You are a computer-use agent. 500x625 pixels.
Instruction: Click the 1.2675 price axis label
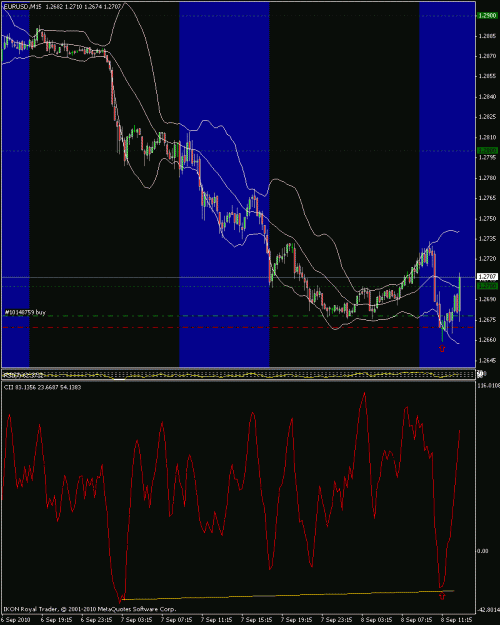pyautogui.click(x=487, y=320)
